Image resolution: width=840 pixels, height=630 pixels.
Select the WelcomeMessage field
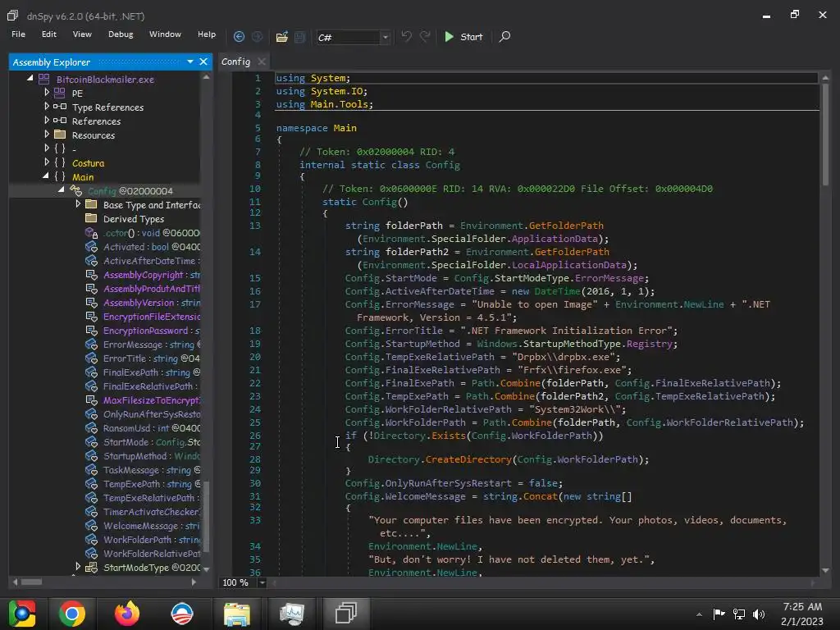(x=152, y=525)
